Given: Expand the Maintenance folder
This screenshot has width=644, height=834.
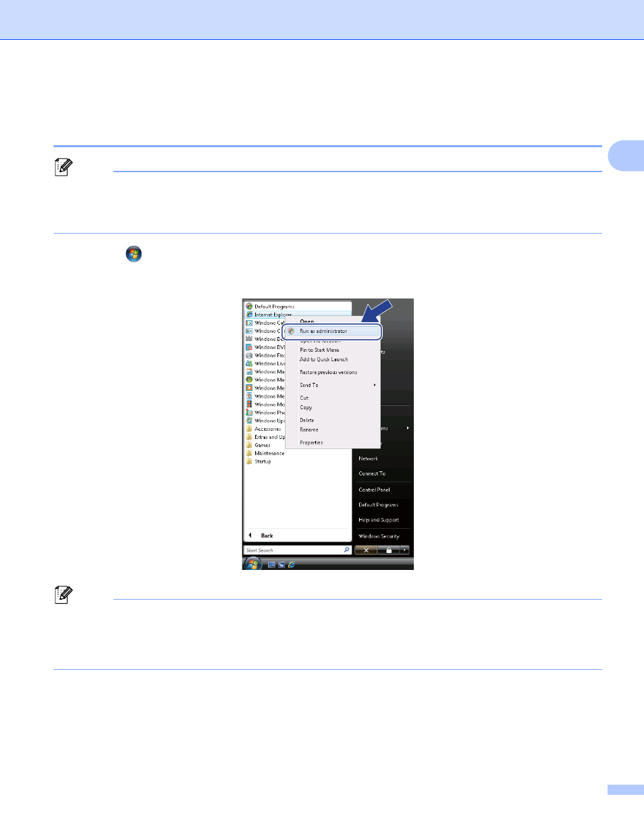Looking at the screenshot, I should (265, 453).
